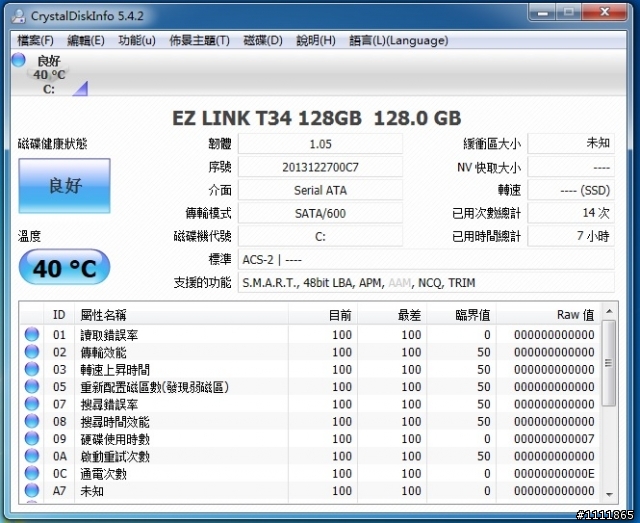Click the supported features field with S.M.A.R.T.
The height and width of the screenshot is (523, 640).
[426, 283]
